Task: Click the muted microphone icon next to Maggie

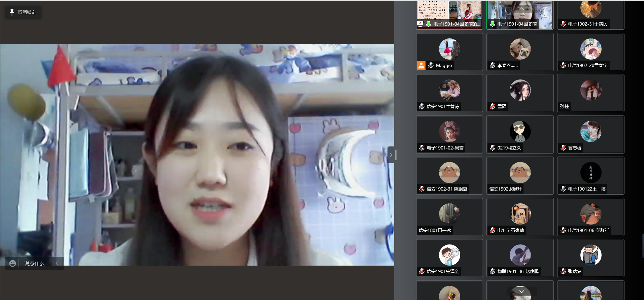Action: (x=431, y=65)
